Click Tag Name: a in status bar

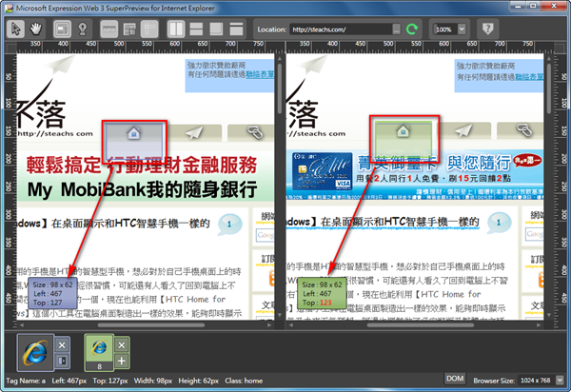point(26,381)
